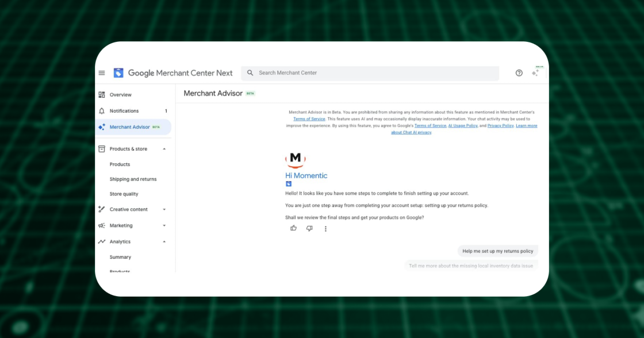
Task: Click the Products & store box icon
Action: 101,149
